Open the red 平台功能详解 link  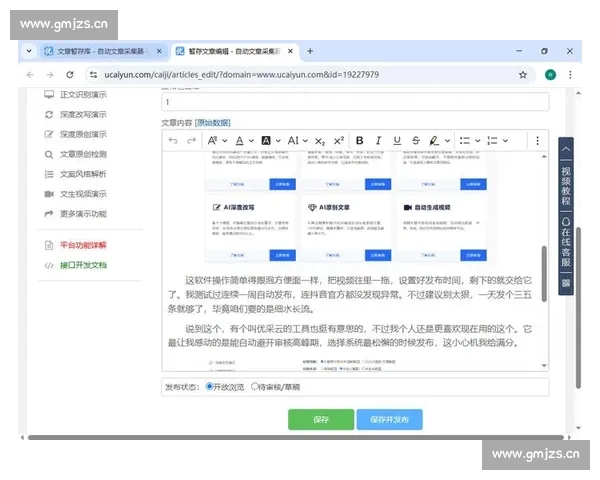83,245
